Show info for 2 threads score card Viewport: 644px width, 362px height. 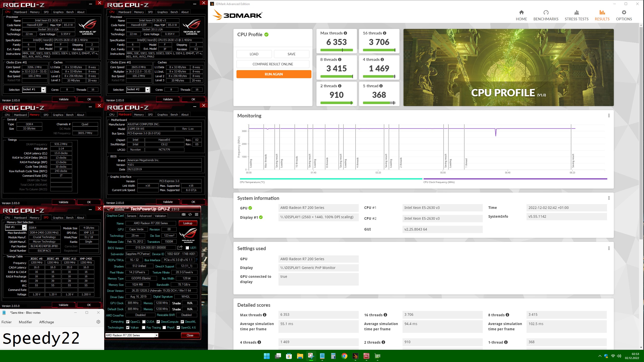tap(340, 86)
